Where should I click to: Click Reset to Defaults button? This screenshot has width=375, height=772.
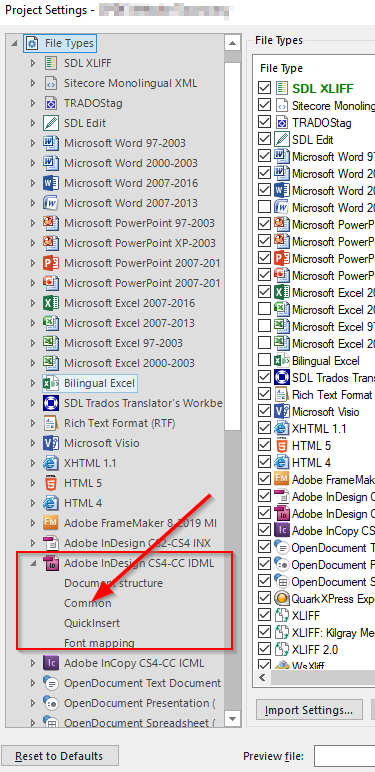point(59,756)
